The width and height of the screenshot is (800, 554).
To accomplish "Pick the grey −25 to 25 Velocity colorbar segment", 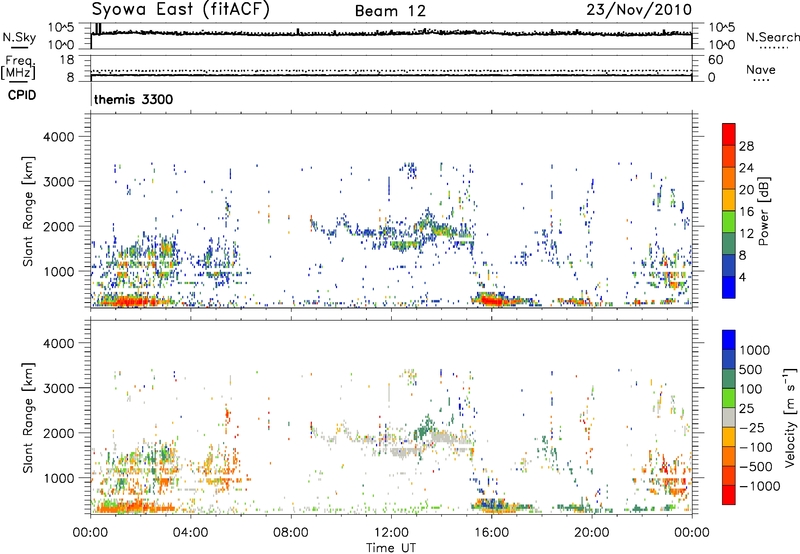I will (x=729, y=418).
